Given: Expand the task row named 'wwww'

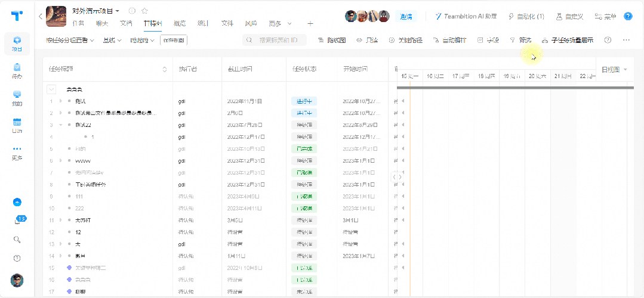Looking at the screenshot, I should click(60, 161).
